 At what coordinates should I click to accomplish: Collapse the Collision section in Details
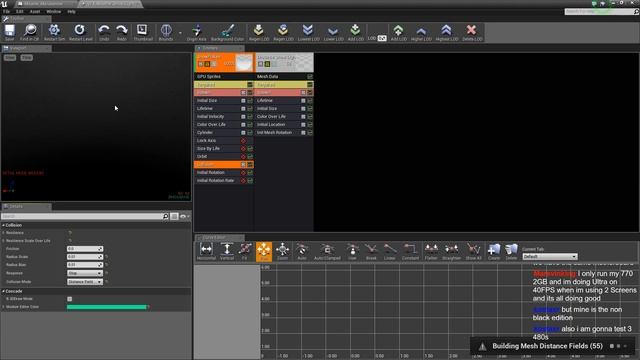tap(4, 225)
